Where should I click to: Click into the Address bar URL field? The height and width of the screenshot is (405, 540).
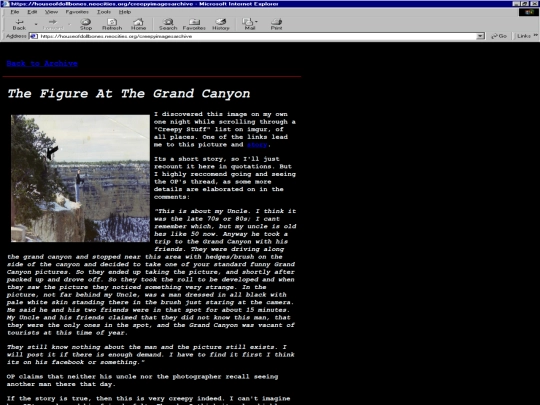tap(257, 36)
